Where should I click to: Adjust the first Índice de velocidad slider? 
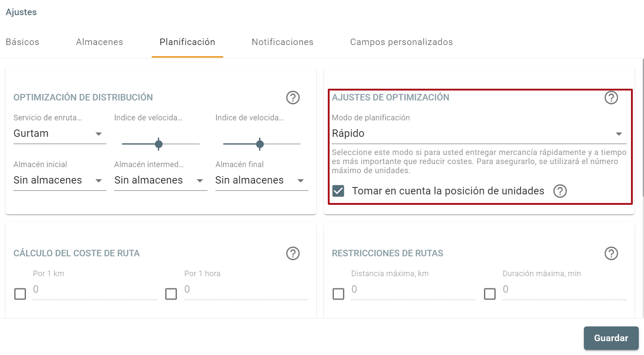(x=159, y=144)
